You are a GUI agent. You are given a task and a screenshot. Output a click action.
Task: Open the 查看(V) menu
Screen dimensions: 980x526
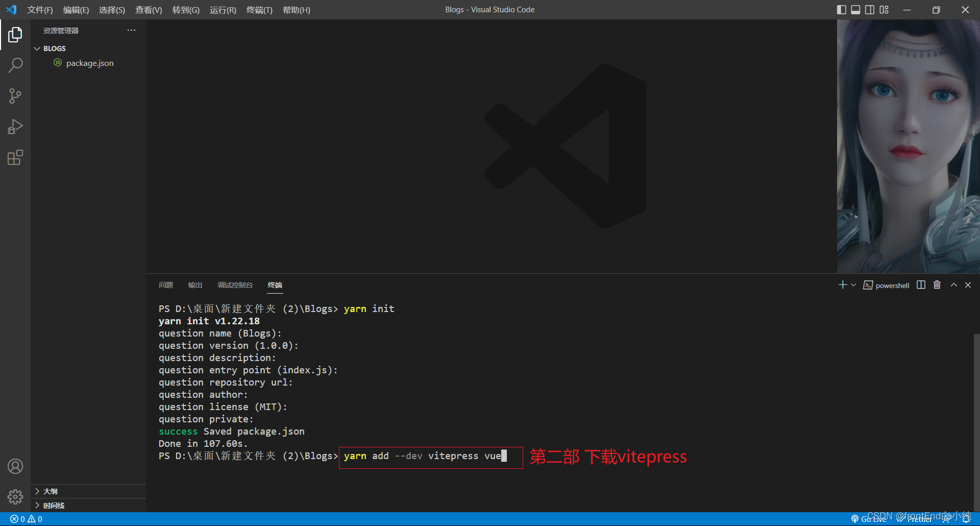[149, 10]
